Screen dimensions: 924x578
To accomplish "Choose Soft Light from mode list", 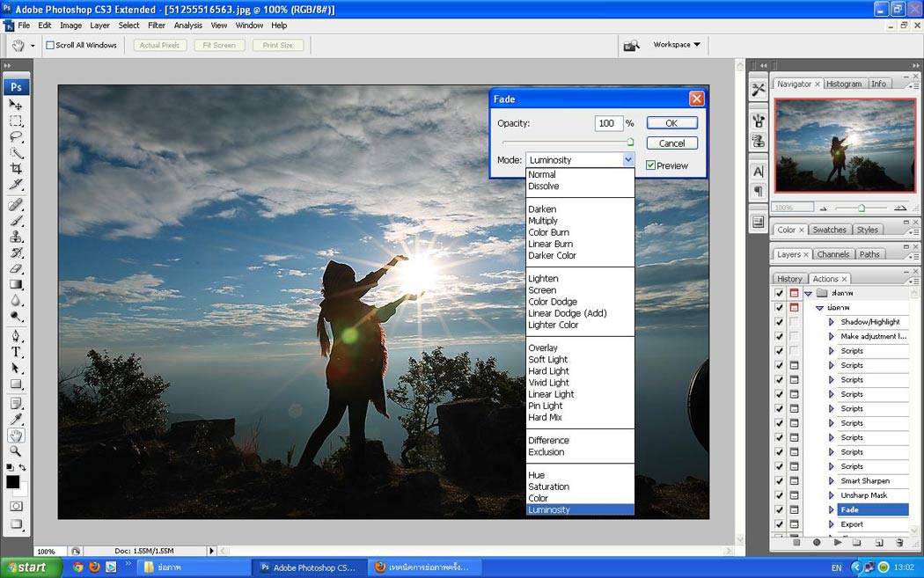I will pos(548,360).
